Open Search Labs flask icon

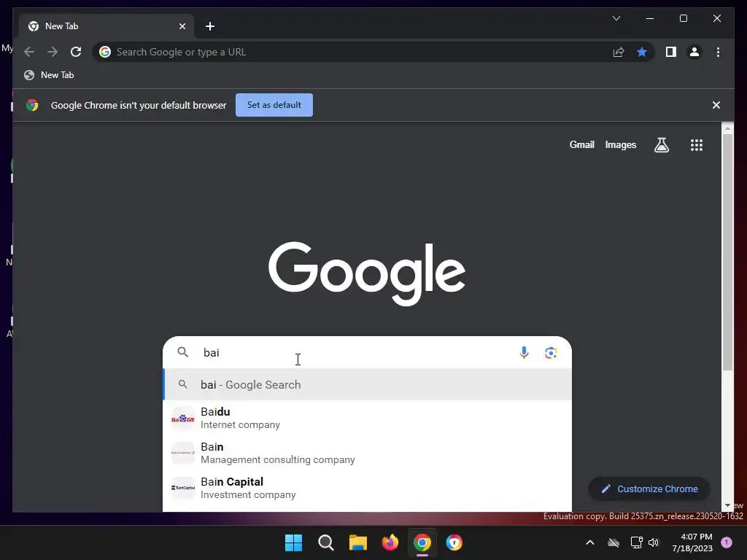click(661, 145)
